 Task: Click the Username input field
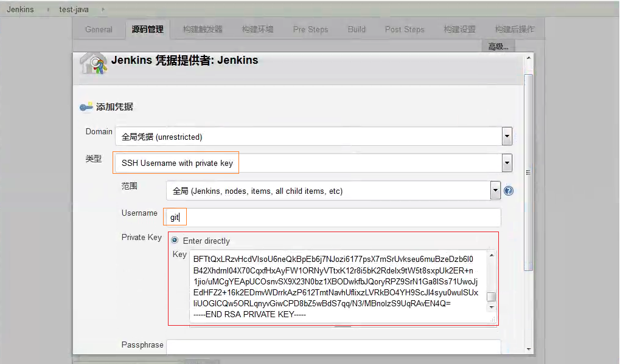point(333,217)
